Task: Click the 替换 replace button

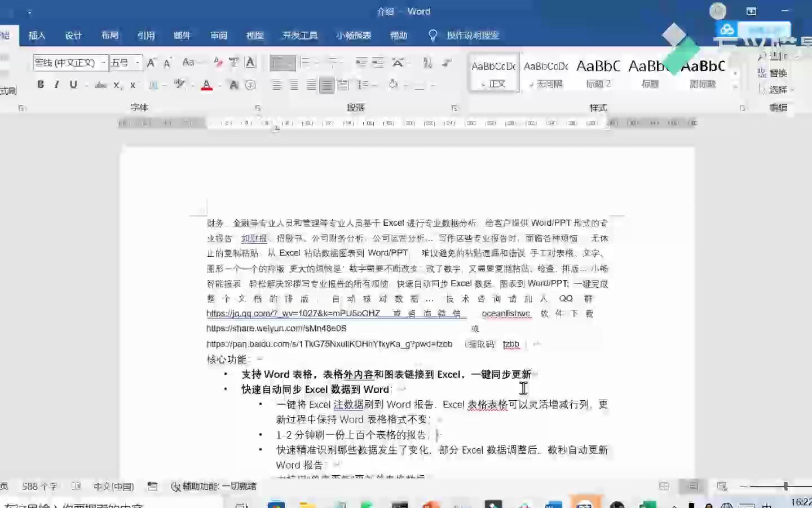Action: click(x=773, y=73)
